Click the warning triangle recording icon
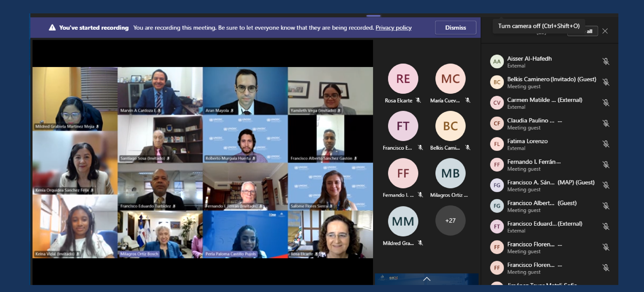The height and width of the screenshot is (292, 644). pos(52,27)
